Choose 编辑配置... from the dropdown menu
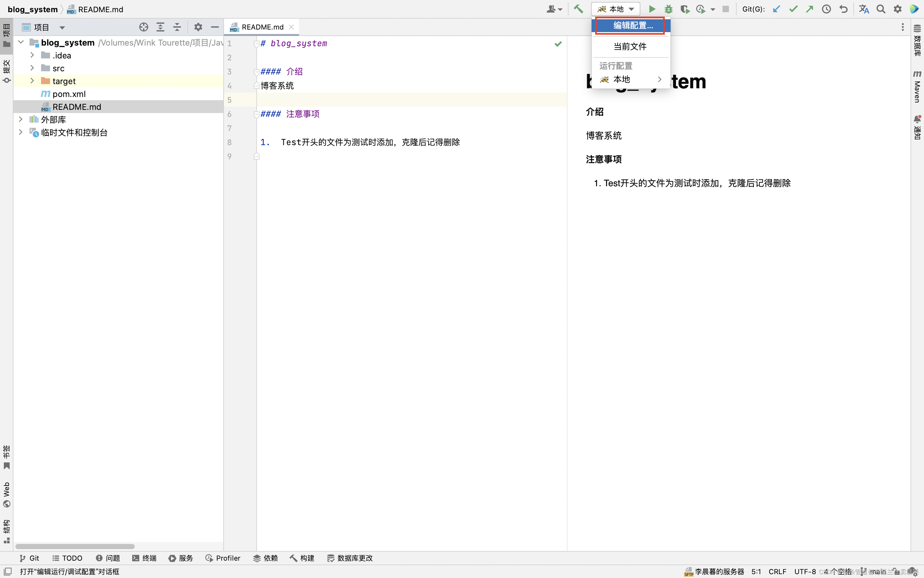Image resolution: width=924 pixels, height=578 pixels. 631,26
